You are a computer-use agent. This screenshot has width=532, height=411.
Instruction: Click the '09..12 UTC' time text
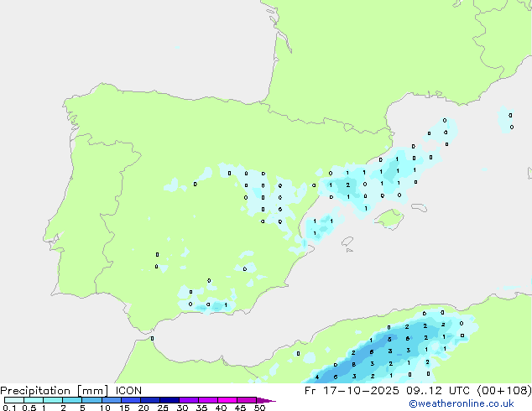coord(438,391)
